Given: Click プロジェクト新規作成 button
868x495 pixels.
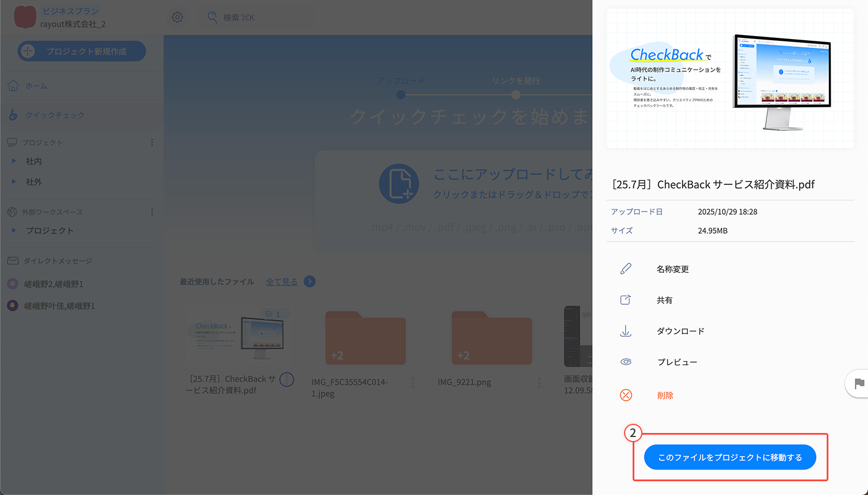Looking at the screenshot, I should [x=82, y=51].
